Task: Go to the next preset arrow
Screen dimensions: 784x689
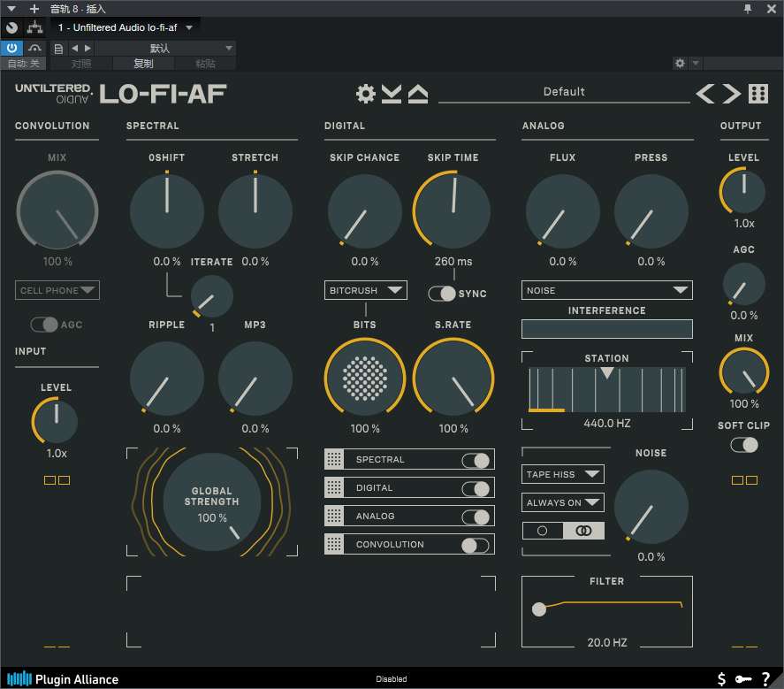Action: coord(731,94)
